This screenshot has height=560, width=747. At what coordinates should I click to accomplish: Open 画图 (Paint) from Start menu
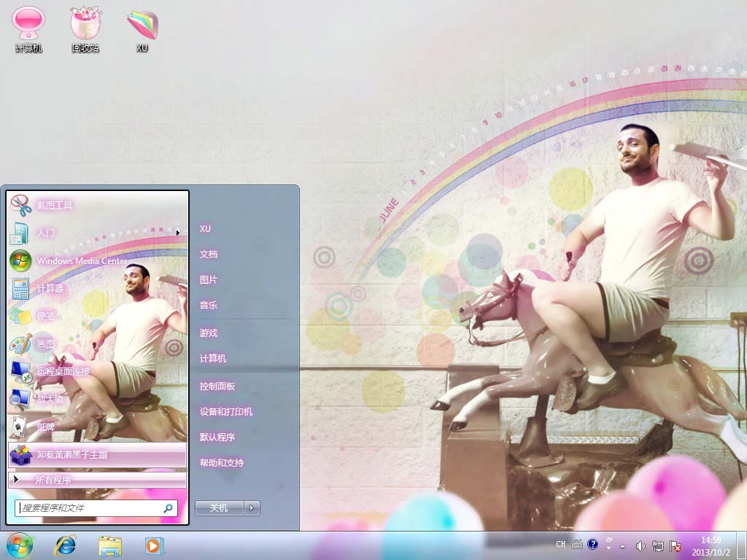click(x=45, y=343)
